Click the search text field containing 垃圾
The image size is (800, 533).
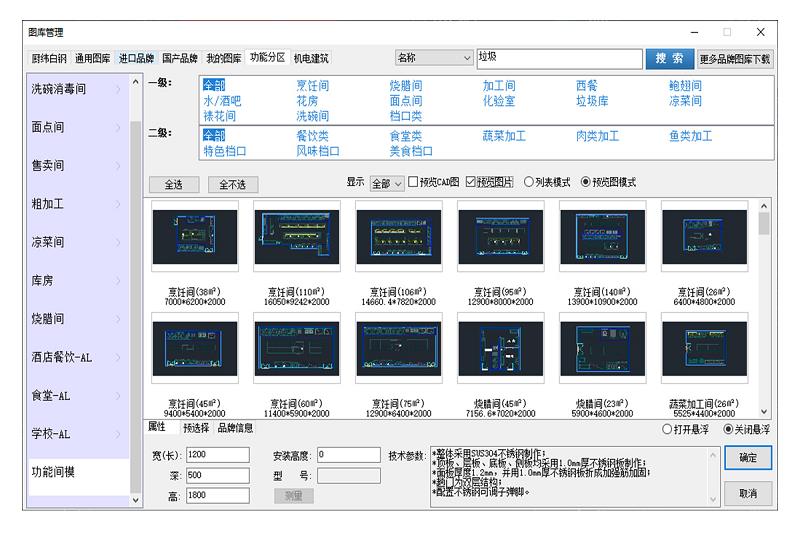point(559,59)
